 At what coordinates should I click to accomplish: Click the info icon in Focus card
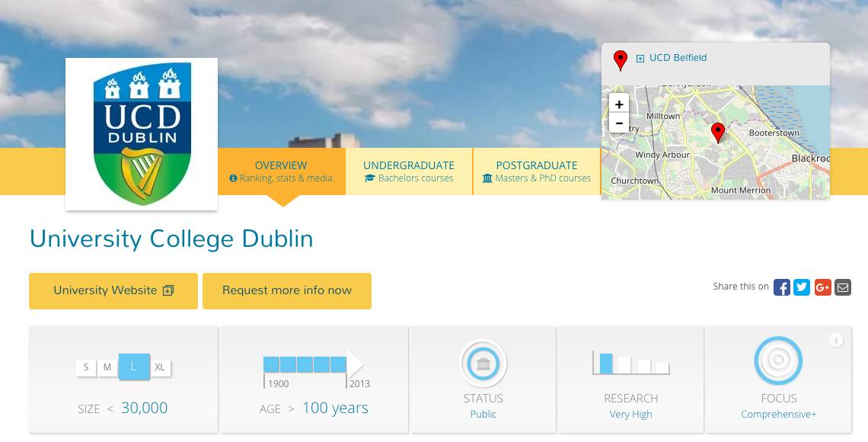[x=836, y=340]
